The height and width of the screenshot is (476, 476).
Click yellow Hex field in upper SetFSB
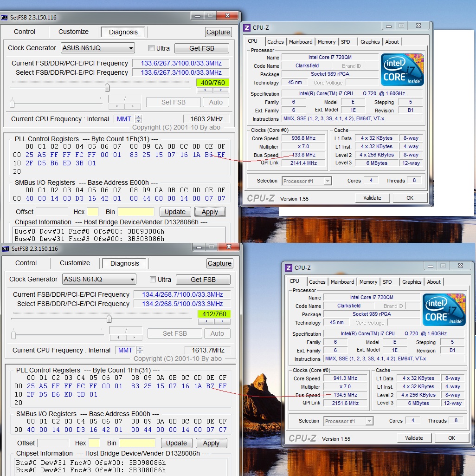[93, 212]
